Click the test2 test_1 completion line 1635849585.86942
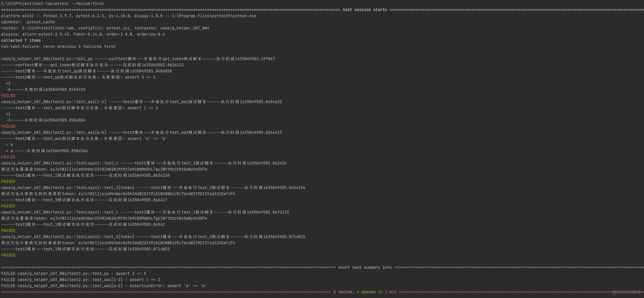 coord(83,224)
